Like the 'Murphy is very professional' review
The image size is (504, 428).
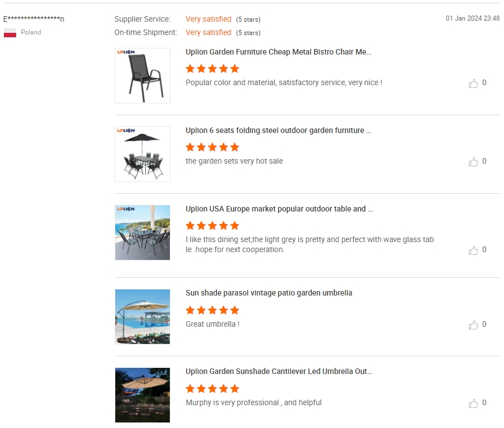coord(473,404)
